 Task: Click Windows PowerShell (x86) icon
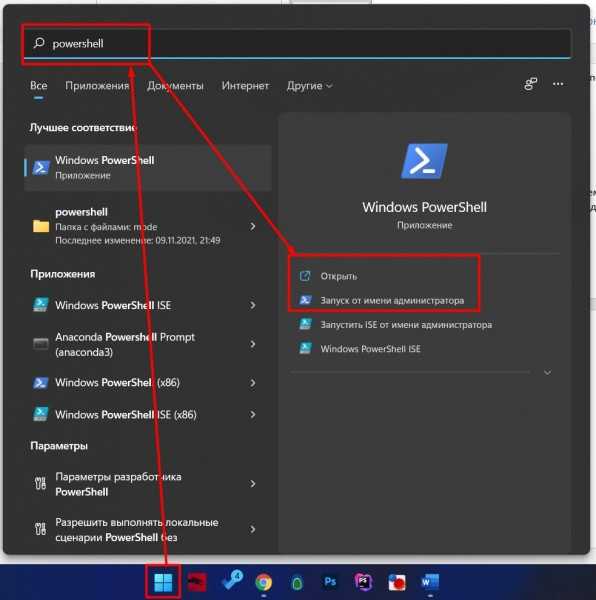[41, 383]
